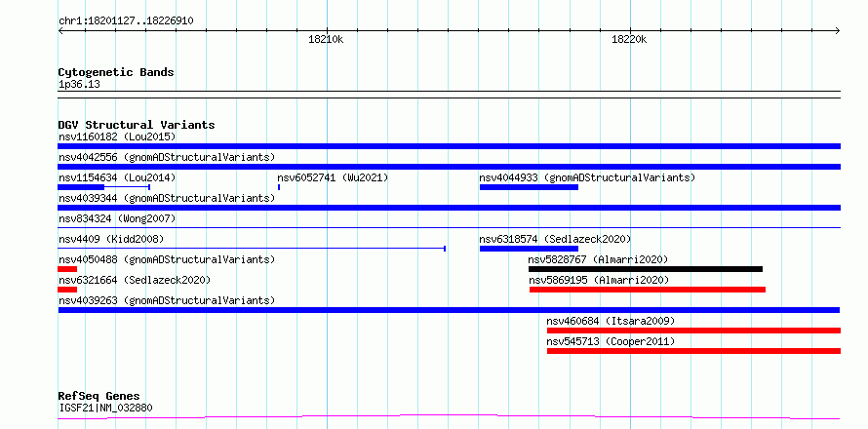Select the nsv6318574 (Sedlazeck2020) label
This screenshot has width=868, height=429.
pos(555,239)
